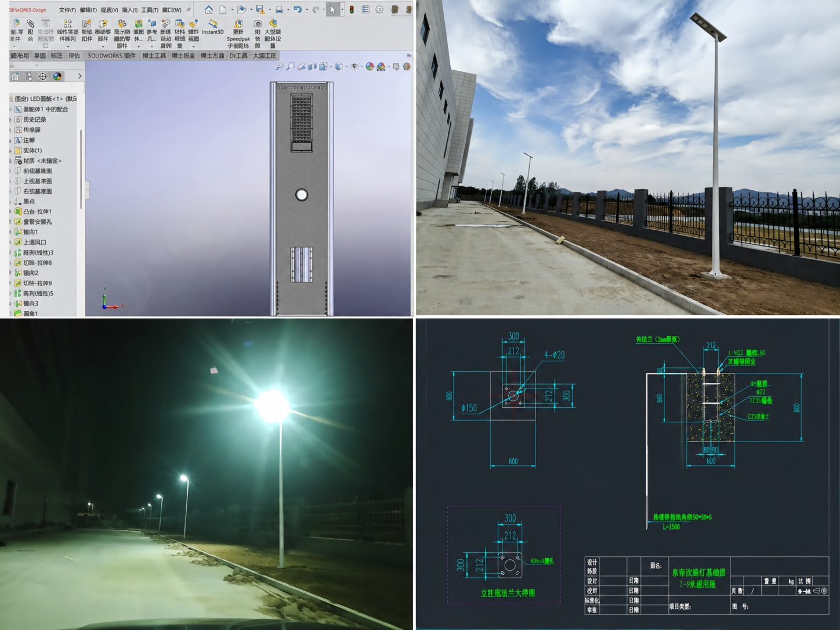
Task: Open the 文件(F) menu
Action: [67, 10]
